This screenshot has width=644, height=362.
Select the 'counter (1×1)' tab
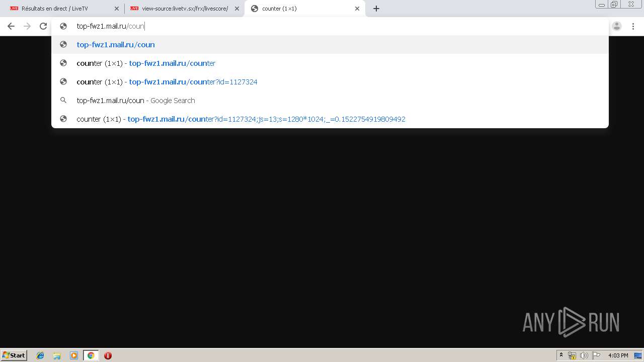(x=304, y=9)
